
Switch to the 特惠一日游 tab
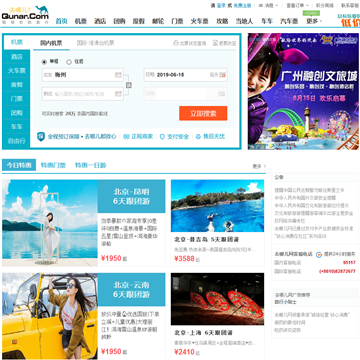pyautogui.click(x=90, y=165)
